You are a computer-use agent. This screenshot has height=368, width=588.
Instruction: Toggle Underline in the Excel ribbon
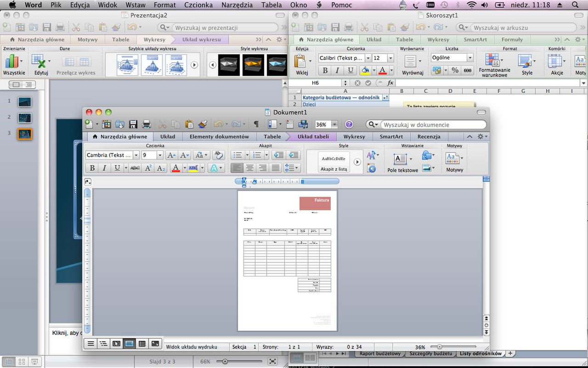(351, 70)
